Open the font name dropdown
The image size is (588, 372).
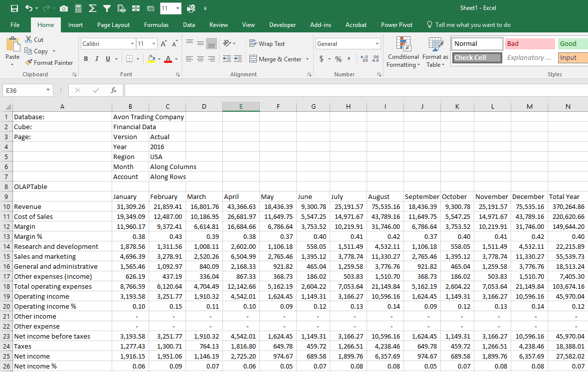point(132,44)
